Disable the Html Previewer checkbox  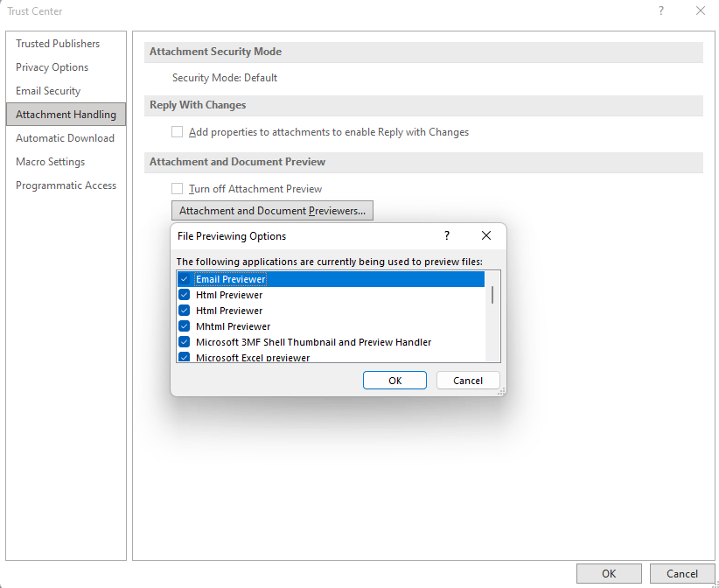(184, 294)
